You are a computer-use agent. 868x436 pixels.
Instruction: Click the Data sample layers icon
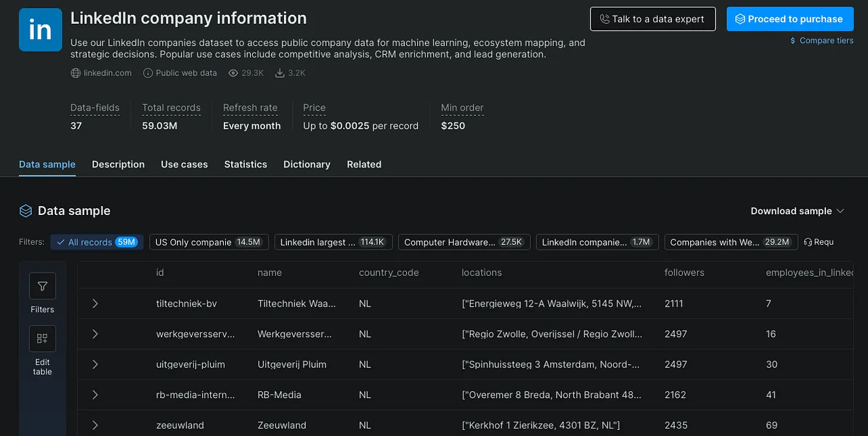26,211
